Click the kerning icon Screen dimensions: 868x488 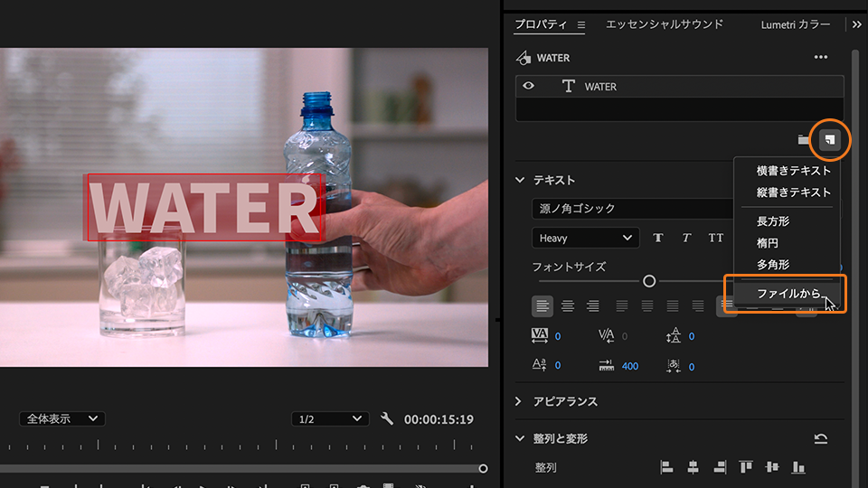tap(606, 336)
